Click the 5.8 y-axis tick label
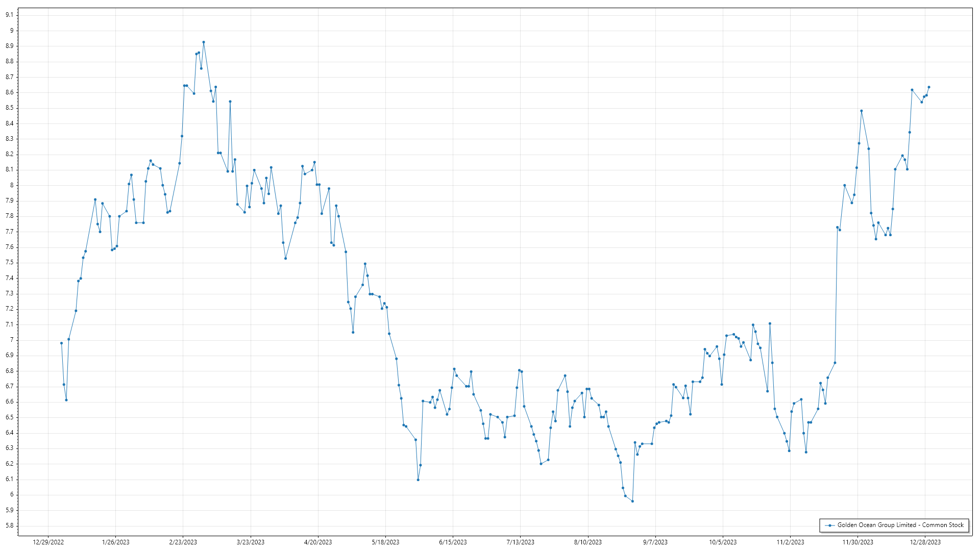The image size is (980, 551). click(9, 526)
